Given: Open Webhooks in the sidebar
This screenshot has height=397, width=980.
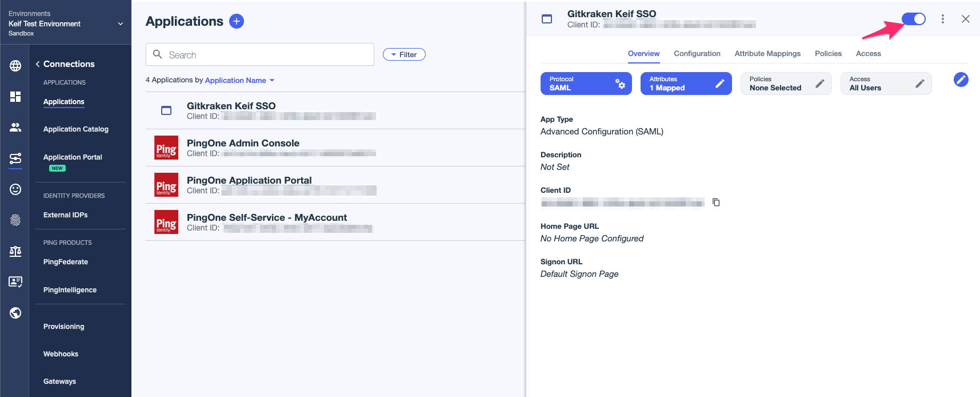Looking at the screenshot, I should pos(61,354).
